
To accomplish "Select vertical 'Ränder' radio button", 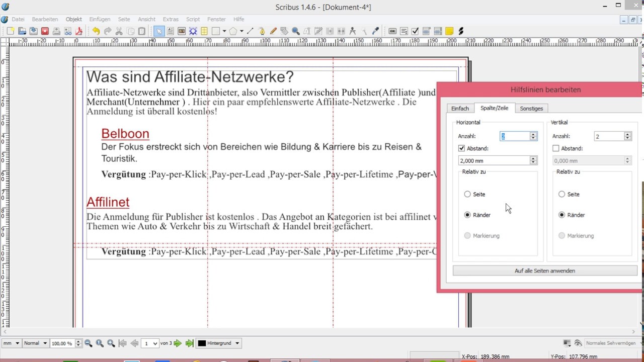I will point(562,215).
